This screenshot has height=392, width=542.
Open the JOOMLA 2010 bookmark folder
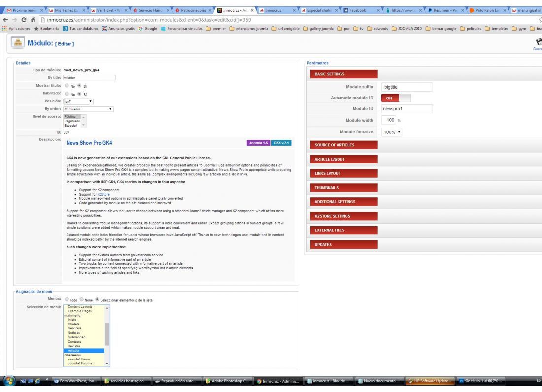[x=406, y=29]
